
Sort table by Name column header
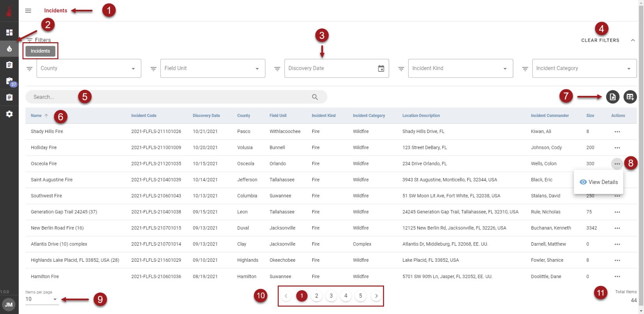pyautogui.click(x=36, y=116)
